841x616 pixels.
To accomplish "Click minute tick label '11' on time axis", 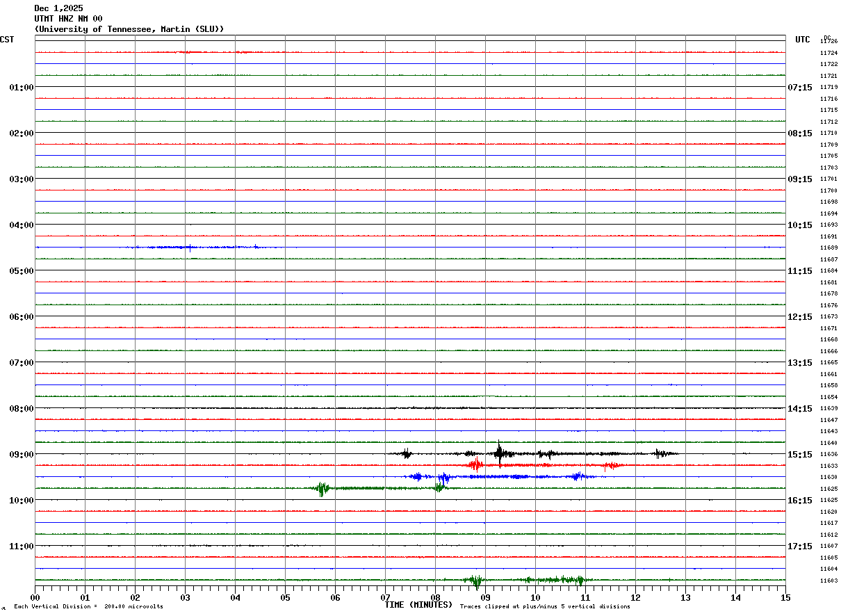I will (x=585, y=598).
